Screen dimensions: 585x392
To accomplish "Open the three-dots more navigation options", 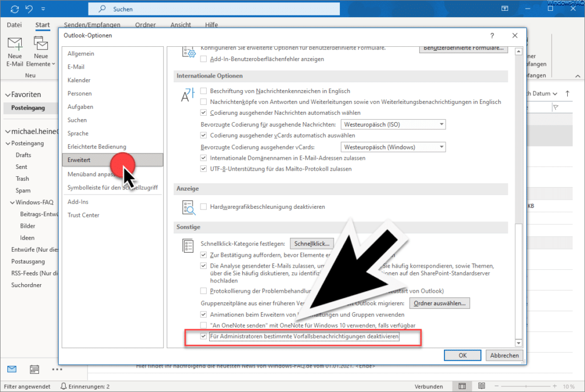I will point(57,369).
